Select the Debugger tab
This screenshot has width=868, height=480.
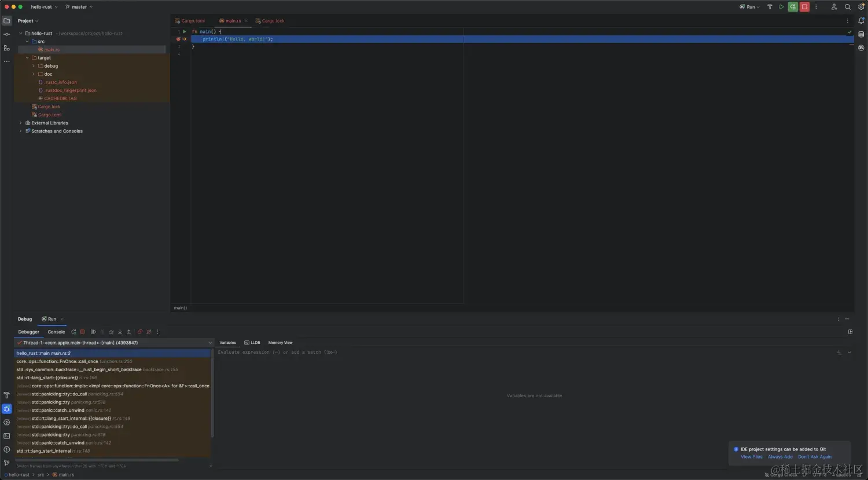click(28, 332)
